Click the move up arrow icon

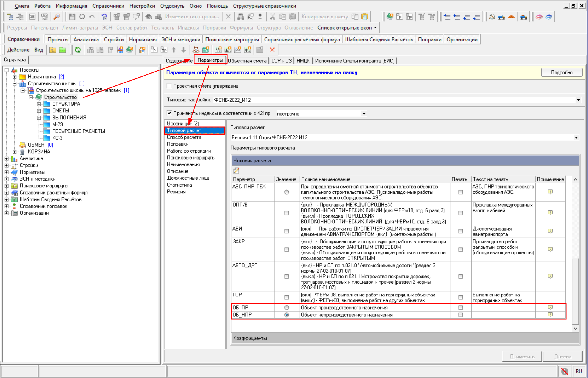[x=174, y=50]
